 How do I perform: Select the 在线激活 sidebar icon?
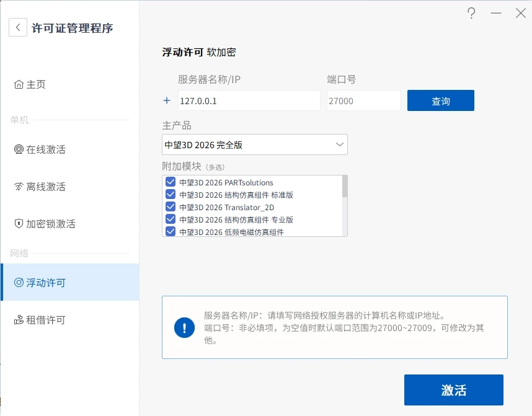[x=19, y=149]
